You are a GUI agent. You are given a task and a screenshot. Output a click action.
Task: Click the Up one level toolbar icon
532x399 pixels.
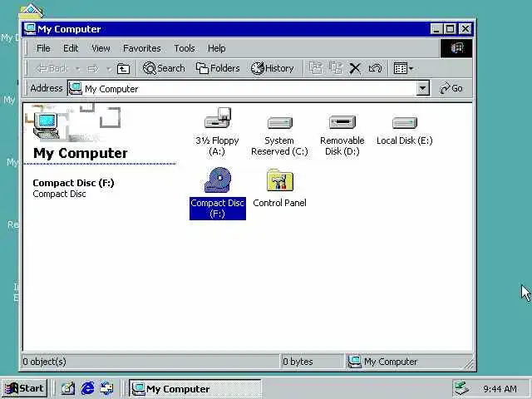click(x=123, y=68)
